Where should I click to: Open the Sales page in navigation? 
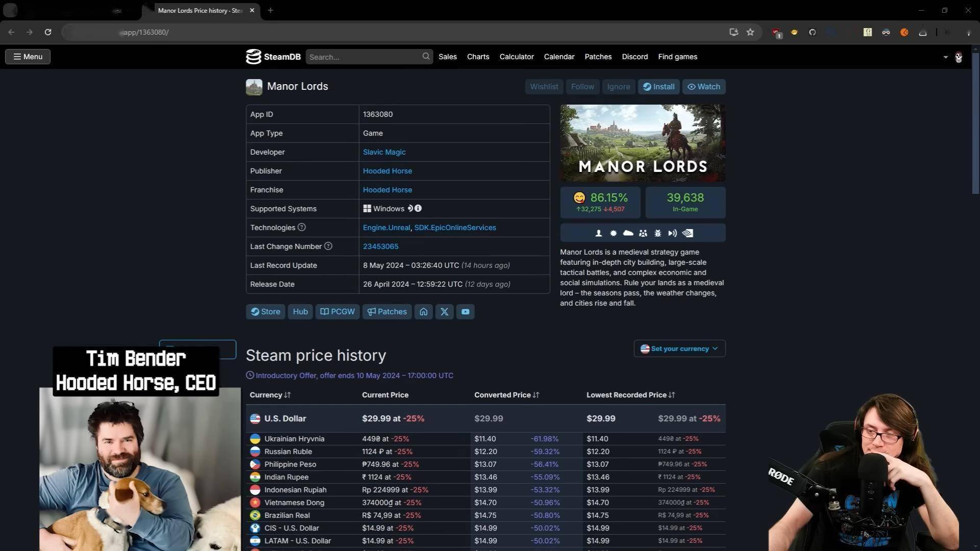tap(448, 57)
